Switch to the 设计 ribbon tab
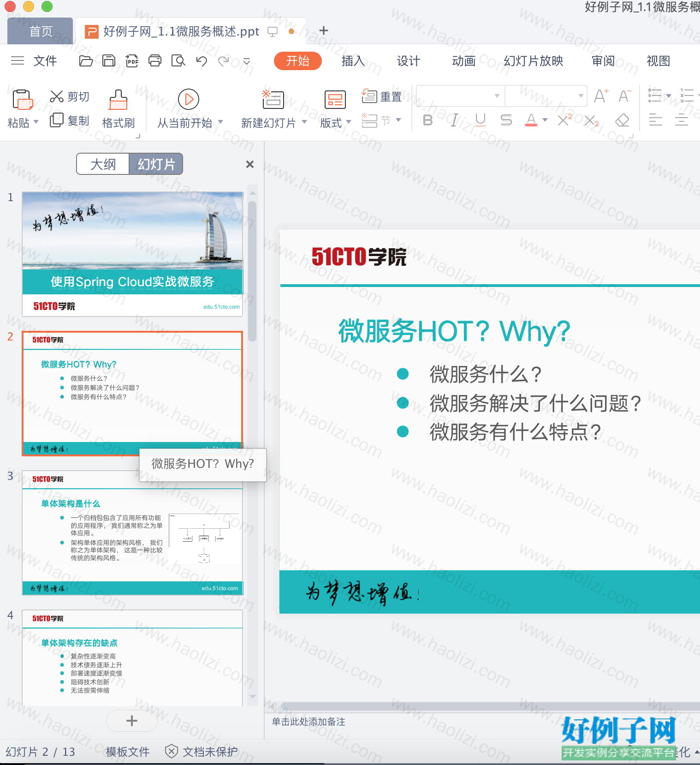This screenshot has width=700, height=765. pos(409,61)
